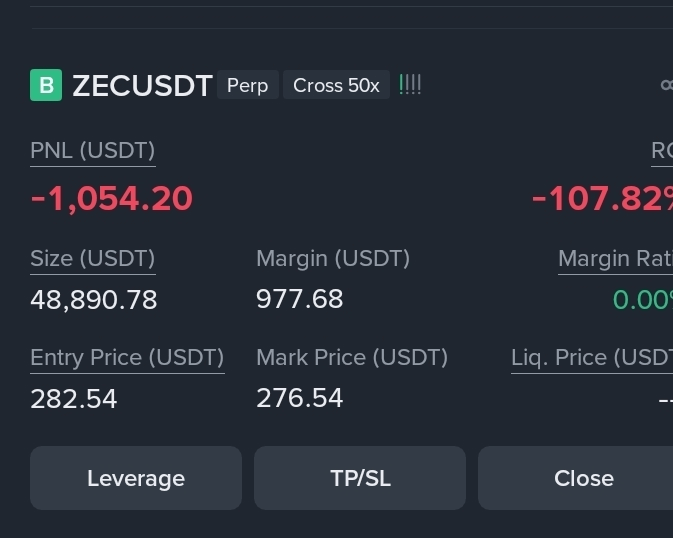This screenshot has height=538, width=673.
Task: Show Margin Ratio label tooltip
Action: [x=615, y=258]
